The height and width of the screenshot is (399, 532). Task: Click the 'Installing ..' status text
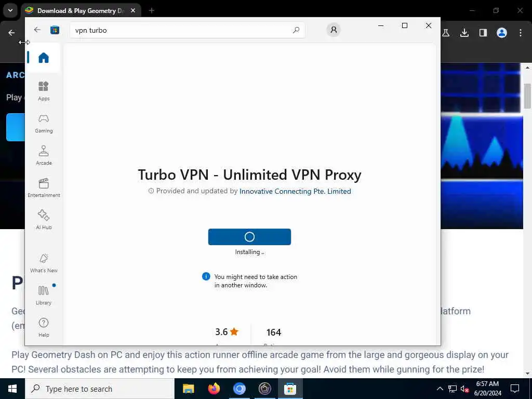pos(249,252)
